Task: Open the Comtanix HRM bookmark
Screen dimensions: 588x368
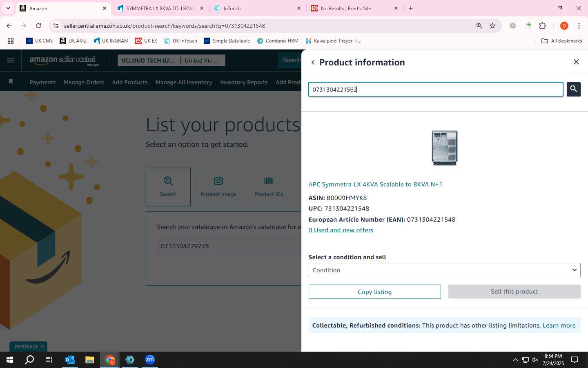Action: pyautogui.click(x=278, y=41)
